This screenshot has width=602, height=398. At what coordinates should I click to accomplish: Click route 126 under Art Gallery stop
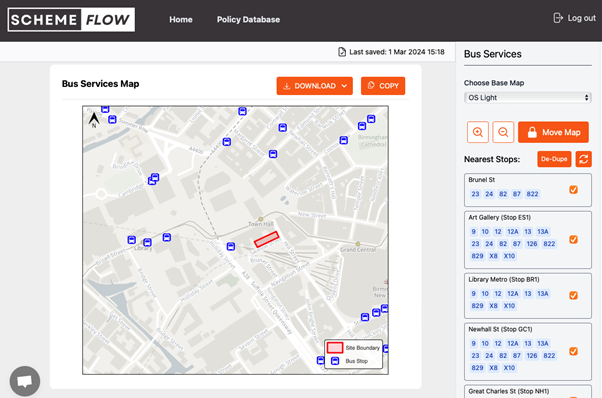(532, 244)
